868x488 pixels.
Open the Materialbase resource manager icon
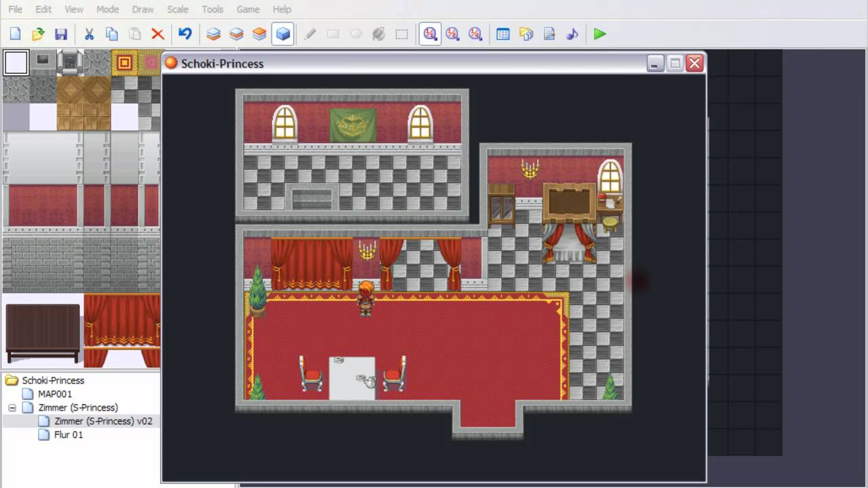coord(526,34)
